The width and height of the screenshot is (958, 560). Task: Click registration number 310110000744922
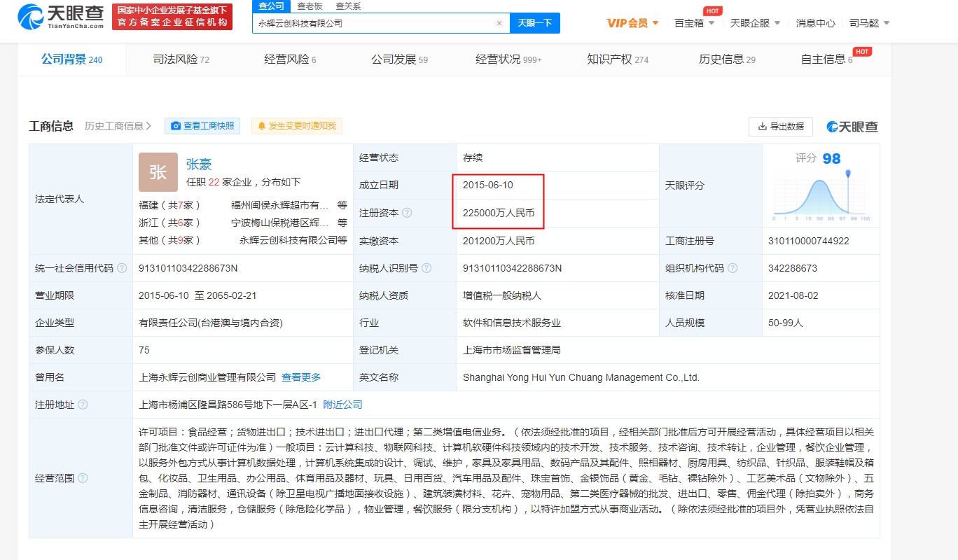pos(808,241)
